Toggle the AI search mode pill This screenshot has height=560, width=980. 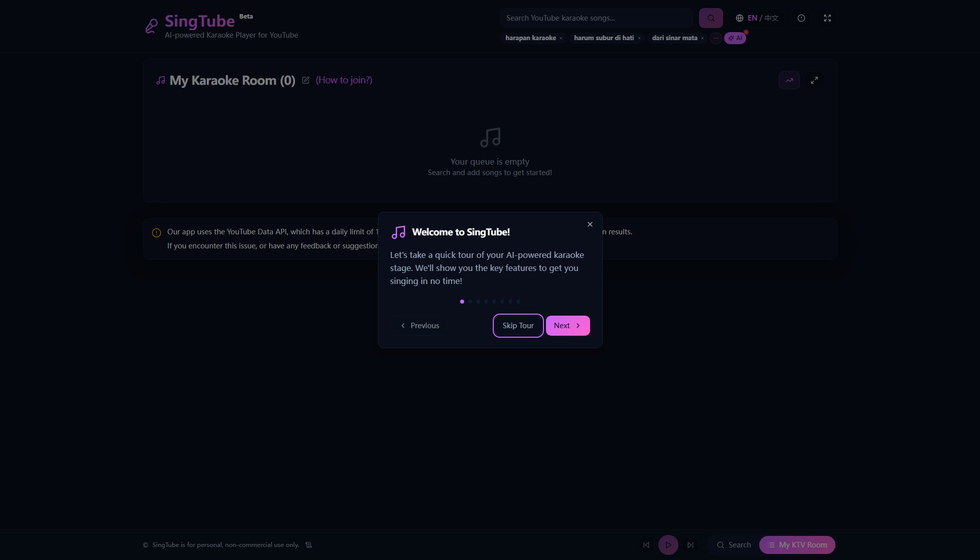[x=735, y=38]
